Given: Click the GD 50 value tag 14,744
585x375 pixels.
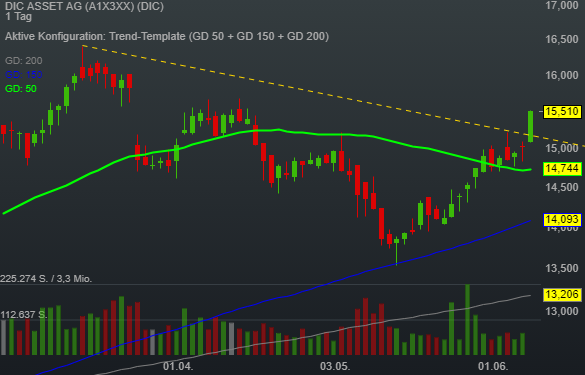Looking at the screenshot, I should [x=562, y=169].
